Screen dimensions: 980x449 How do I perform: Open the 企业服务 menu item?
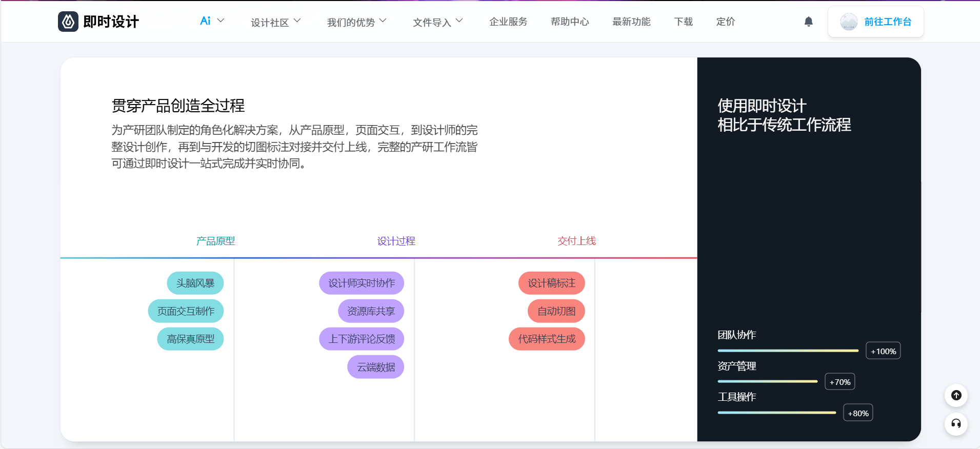click(508, 22)
